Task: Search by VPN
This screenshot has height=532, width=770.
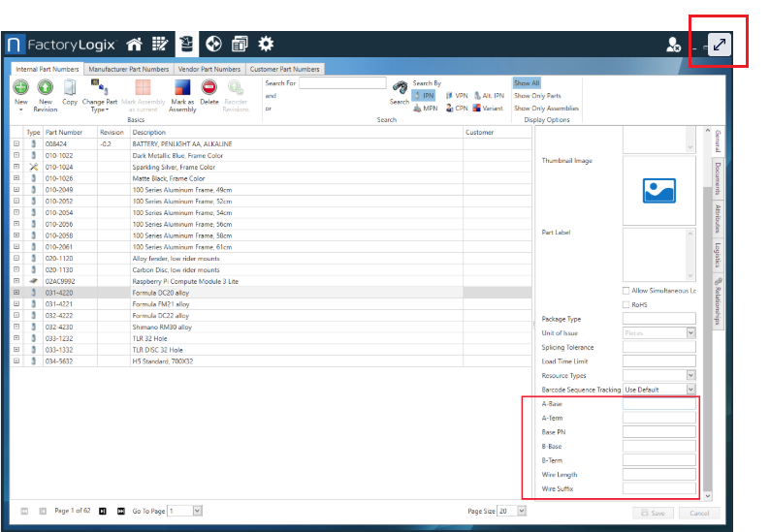Action: click(x=457, y=96)
